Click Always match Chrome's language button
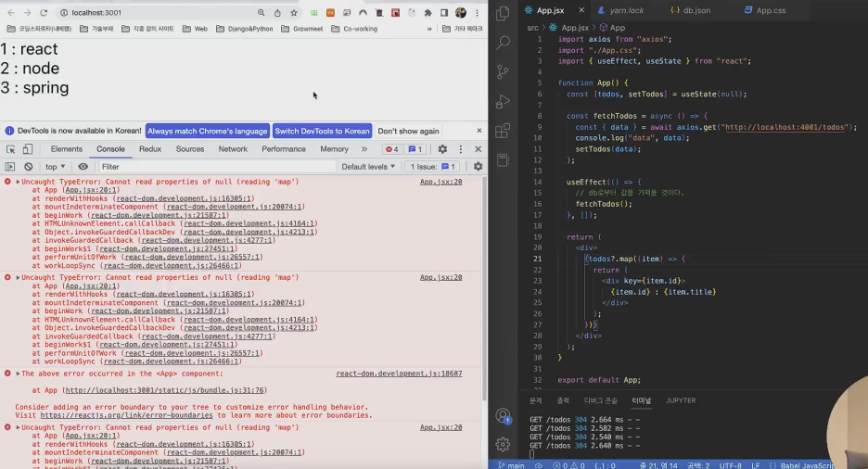868x469 pixels. point(208,131)
